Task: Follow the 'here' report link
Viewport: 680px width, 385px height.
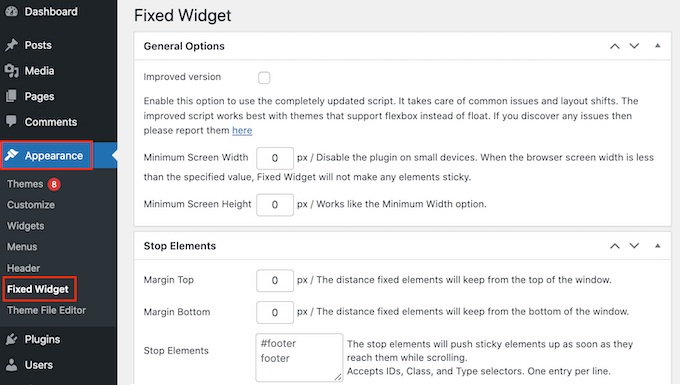Action: [x=242, y=131]
